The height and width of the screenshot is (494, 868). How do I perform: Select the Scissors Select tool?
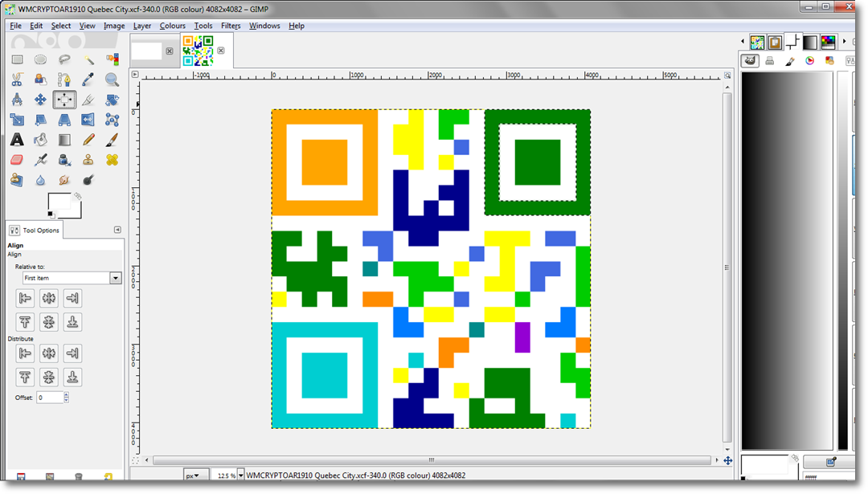(17, 80)
